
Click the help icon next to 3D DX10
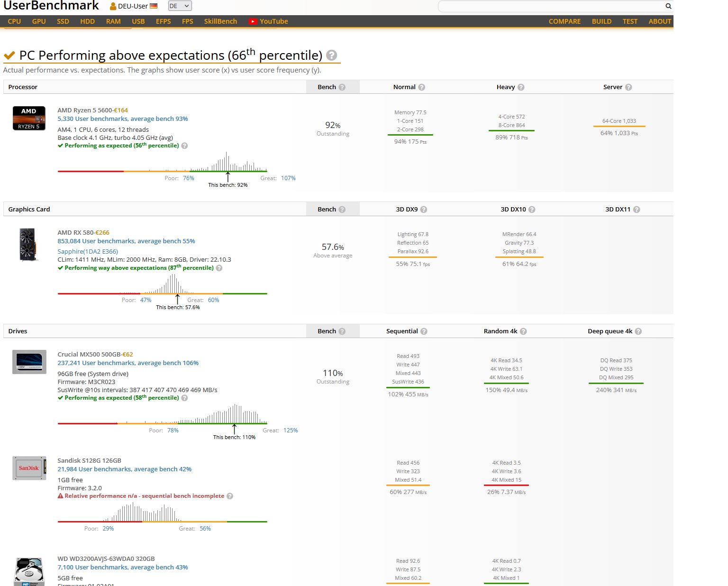(x=532, y=210)
